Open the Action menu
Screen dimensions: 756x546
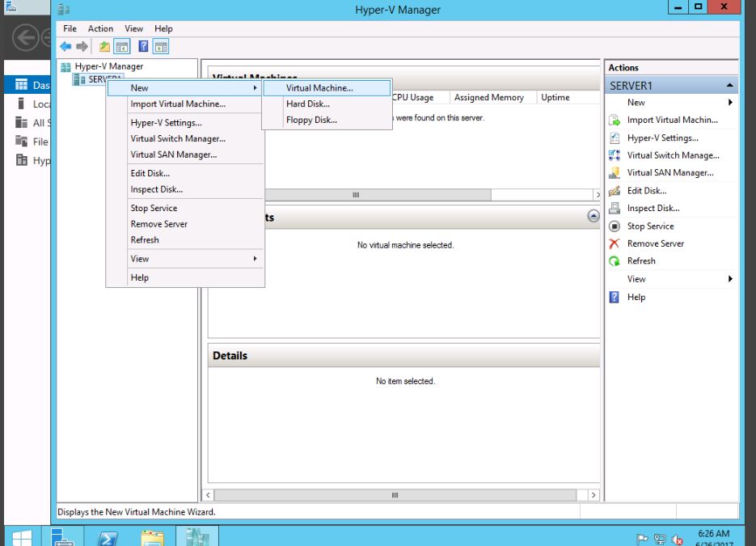tap(100, 28)
